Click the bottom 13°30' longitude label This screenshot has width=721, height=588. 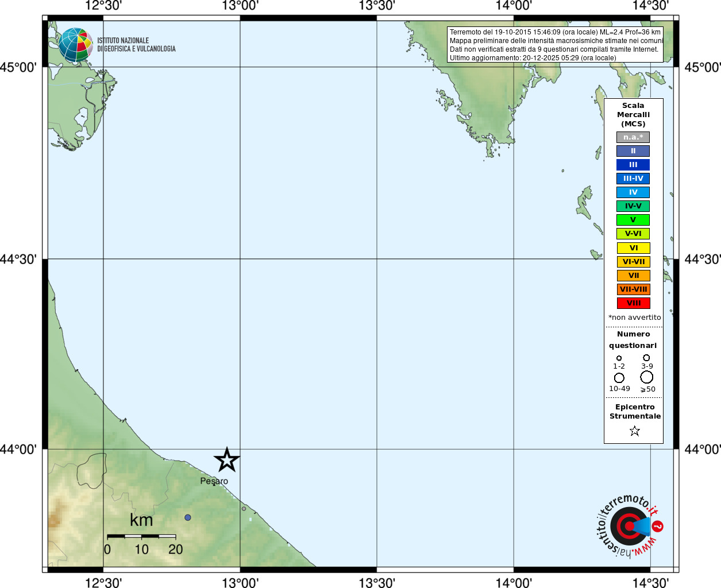(x=377, y=582)
